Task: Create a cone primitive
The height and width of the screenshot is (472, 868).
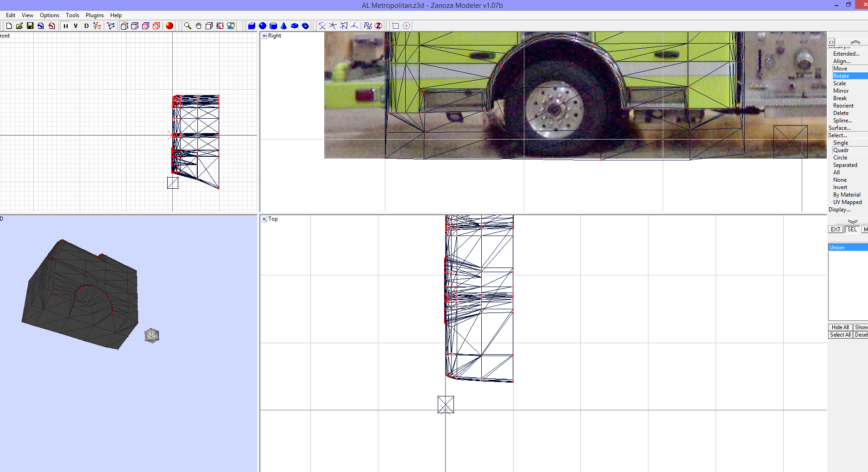Action: pyautogui.click(x=283, y=26)
